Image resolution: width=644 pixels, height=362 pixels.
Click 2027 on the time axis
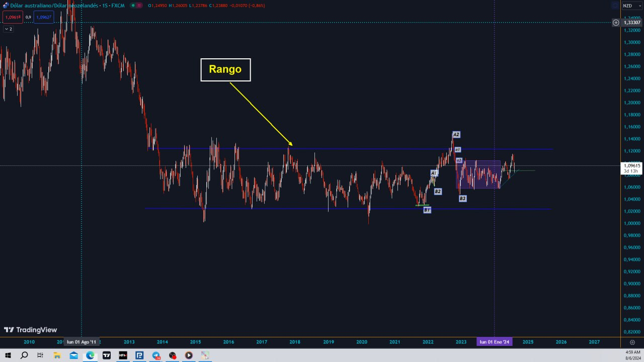tap(594, 342)
